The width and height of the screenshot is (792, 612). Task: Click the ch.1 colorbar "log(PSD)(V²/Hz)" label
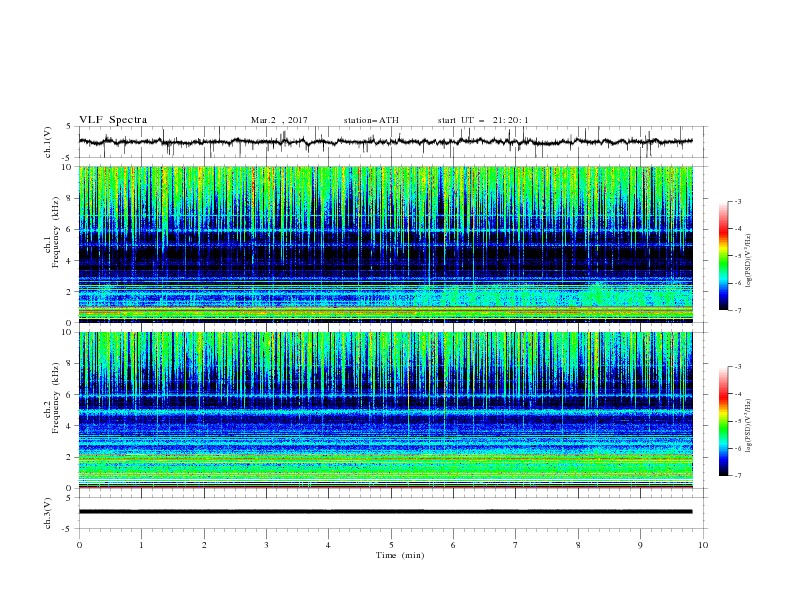[749, 261]
